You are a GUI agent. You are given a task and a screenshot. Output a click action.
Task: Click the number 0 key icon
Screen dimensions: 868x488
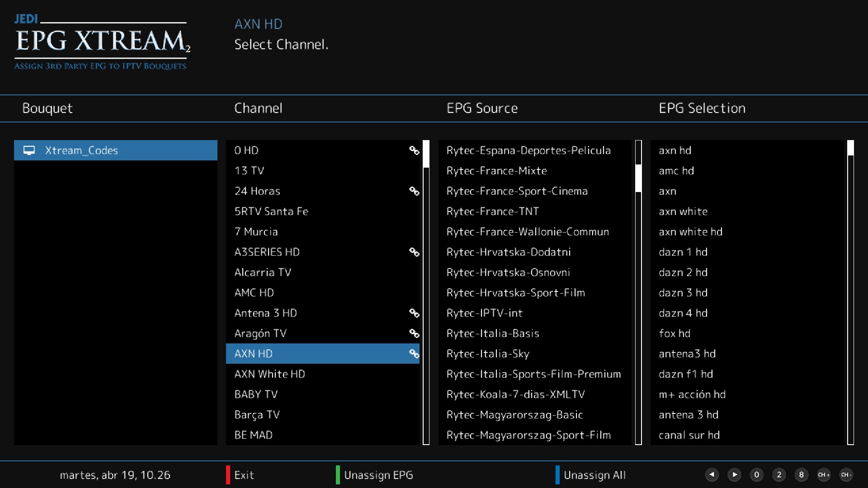pyautogui.click(x=756, y=475)
